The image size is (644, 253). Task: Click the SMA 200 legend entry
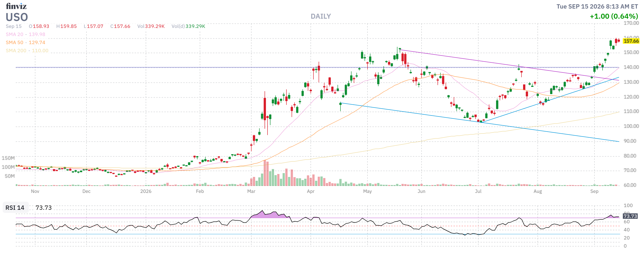27,50
